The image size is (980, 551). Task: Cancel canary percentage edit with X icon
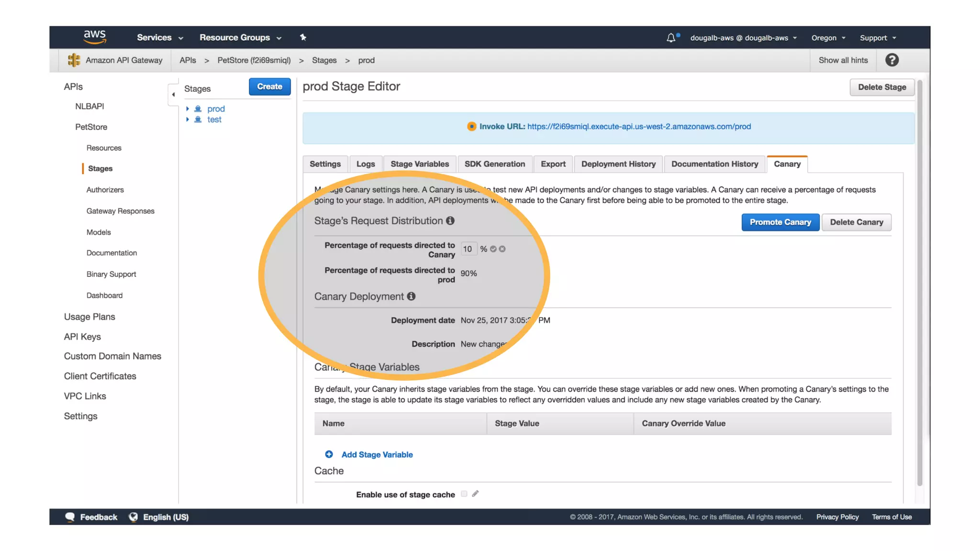[x=502, y=249]
